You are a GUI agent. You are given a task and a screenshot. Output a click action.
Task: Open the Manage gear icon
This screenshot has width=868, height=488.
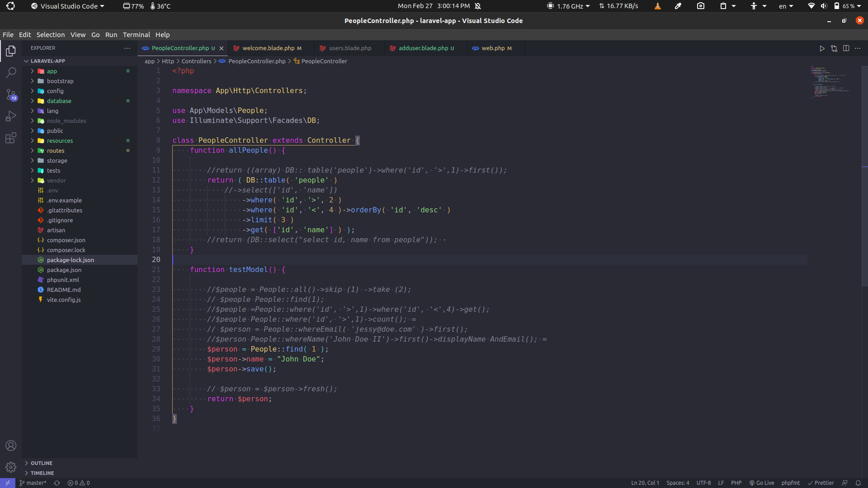[11, 467]
